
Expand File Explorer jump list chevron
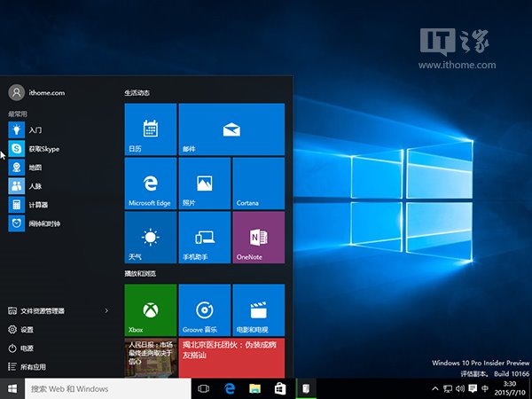pyautogui.click(x=106, y=311)
